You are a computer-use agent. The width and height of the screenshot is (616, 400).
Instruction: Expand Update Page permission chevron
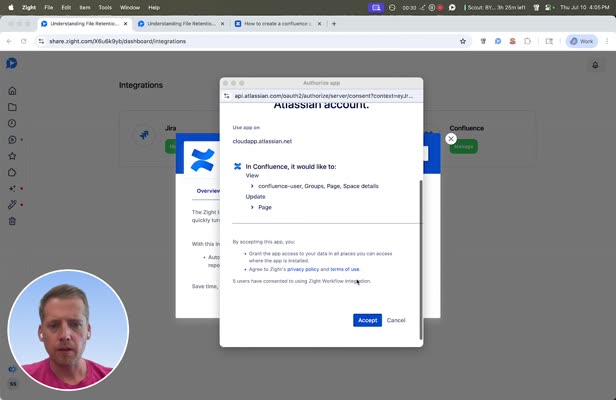(x=252, y=207)
